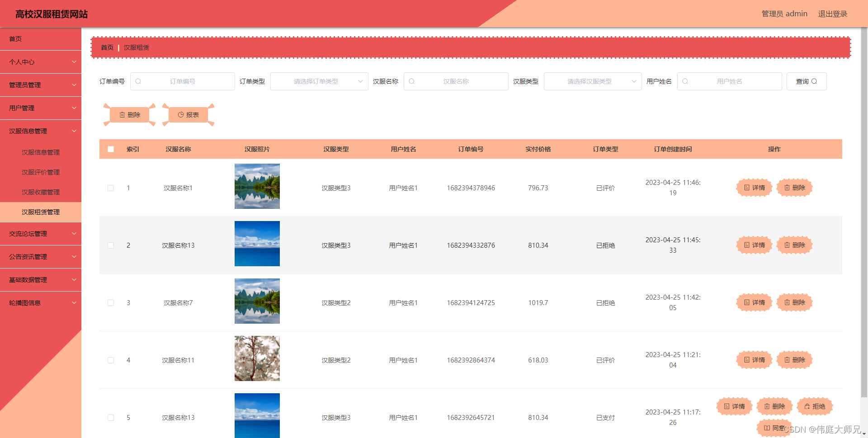Click the magnifier icon on 查询 button
This screenshot has width=868, height=438.
click(x=814, y=81)
